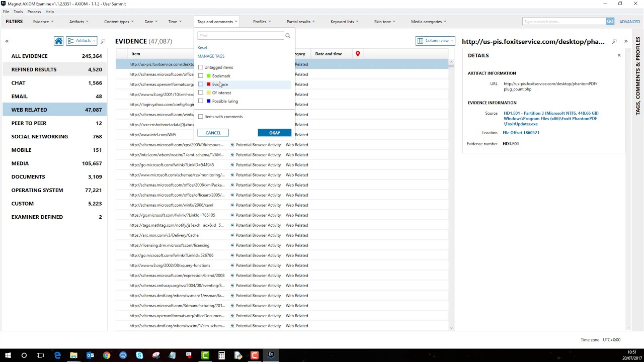This screenshot has height=362, width=644.
Task: Open the Keyword lists filter dropdown
Action: [345, 22]
